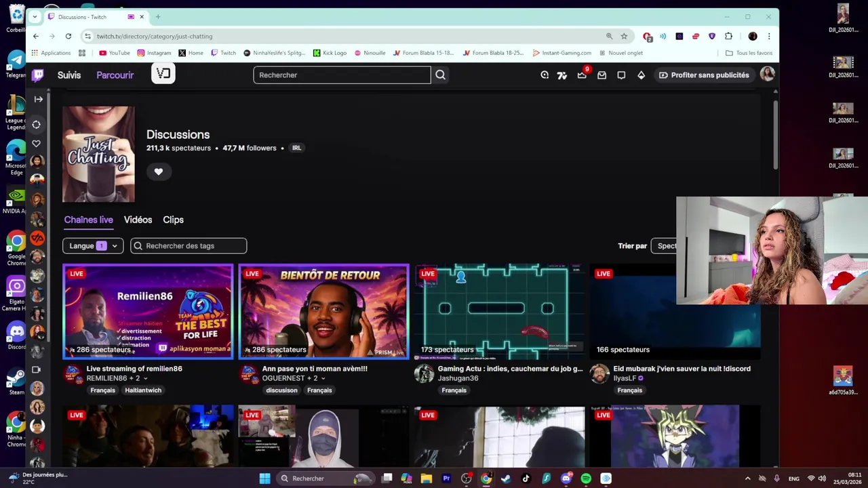
Task: Show hidden system tray icons
Action: (748, 479)
